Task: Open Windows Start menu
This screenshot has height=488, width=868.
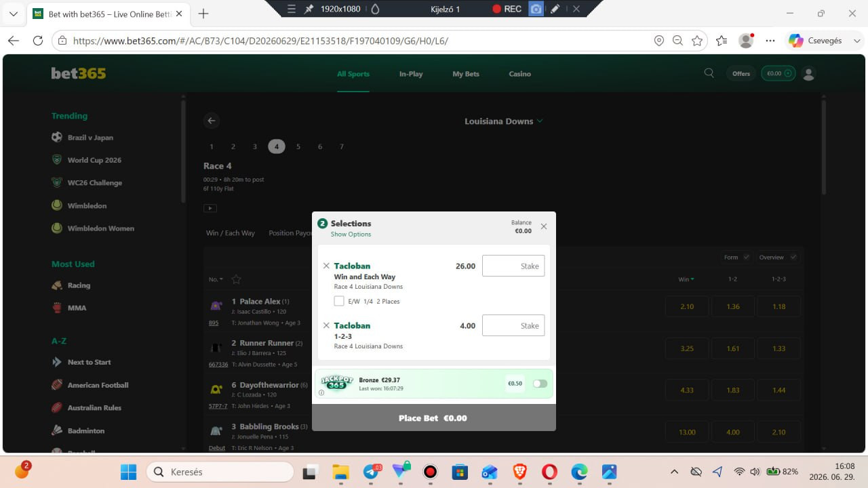Action: tap(128, 472)
